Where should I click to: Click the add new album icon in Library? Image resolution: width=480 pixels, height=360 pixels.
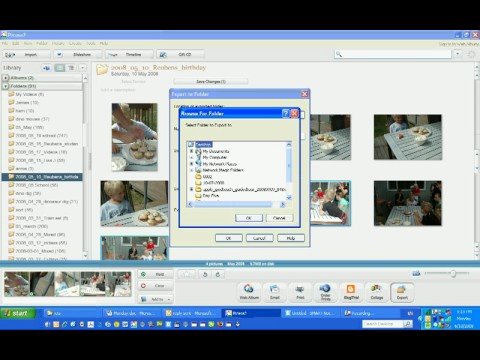tap(46, 68)
